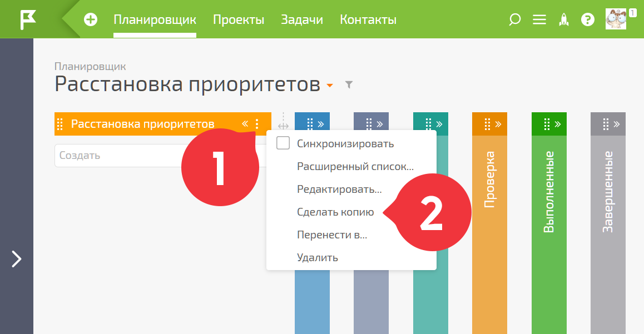The image size is (644, 334).
Task: Click the drag handle on the Выполненные column
Action: click(x=547, y=124)
